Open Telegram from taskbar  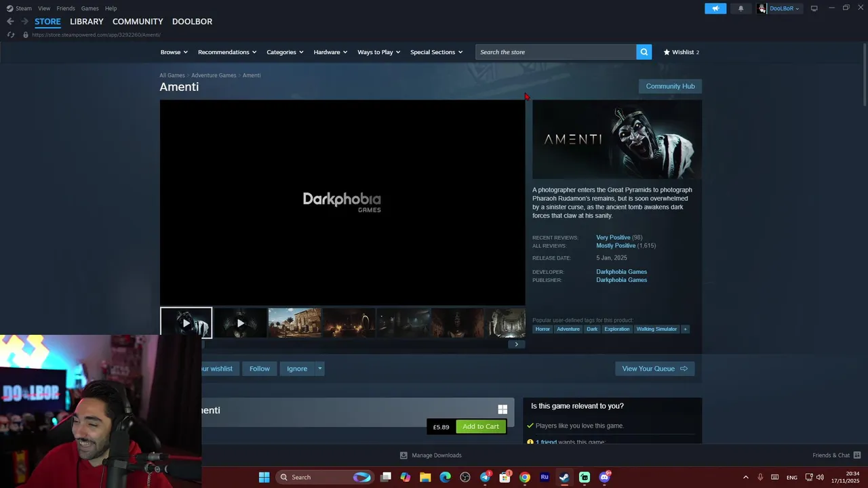pyautogui.click(x=485, y=477)
